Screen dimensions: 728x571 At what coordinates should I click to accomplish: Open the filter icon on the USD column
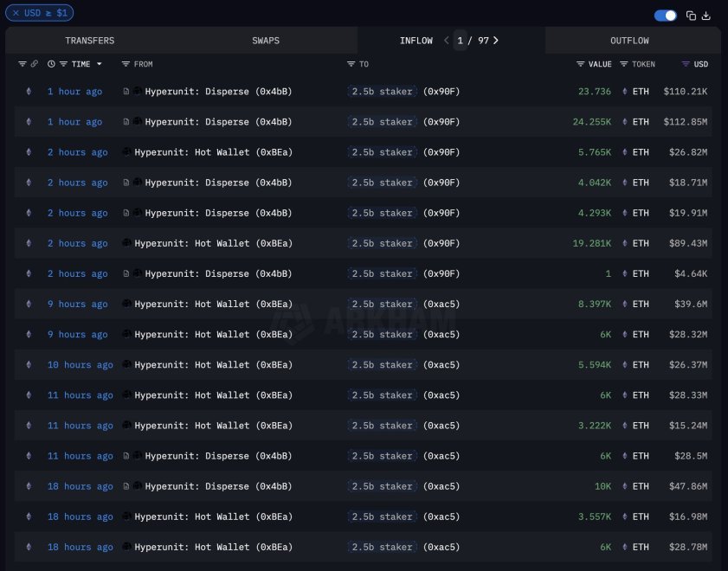point(686,64)
